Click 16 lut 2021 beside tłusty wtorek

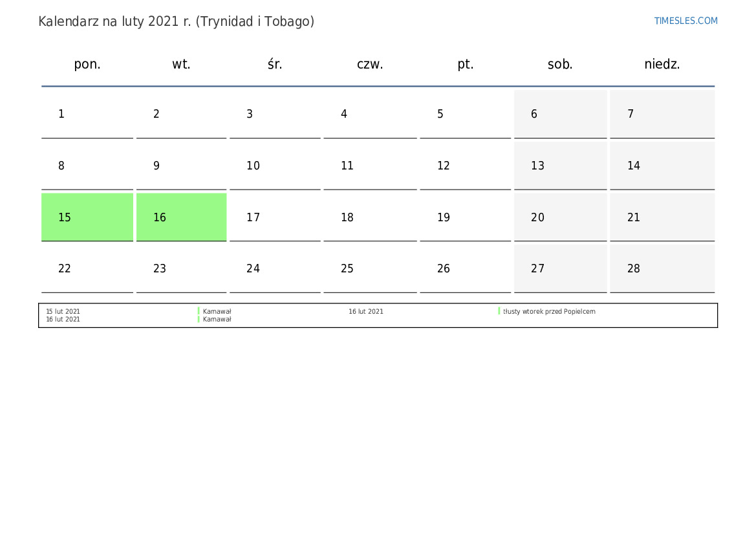click(366, 312)
